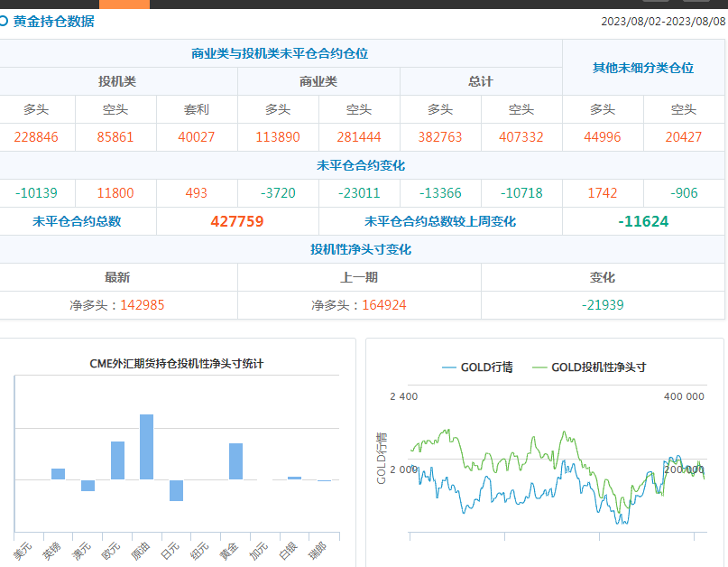
Task: Click the total open interest value 427759
Action: coord(237,221)
